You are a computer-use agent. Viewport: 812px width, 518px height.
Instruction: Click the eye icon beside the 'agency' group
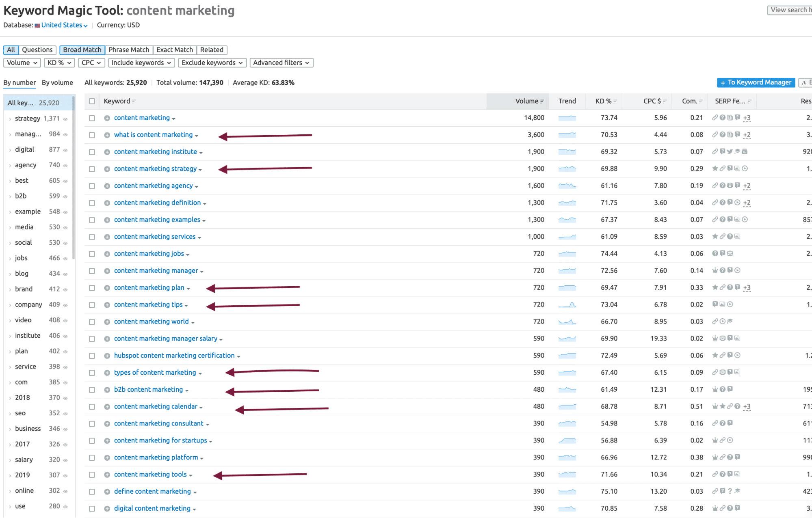pyautogui.click(x=65, y=166)
